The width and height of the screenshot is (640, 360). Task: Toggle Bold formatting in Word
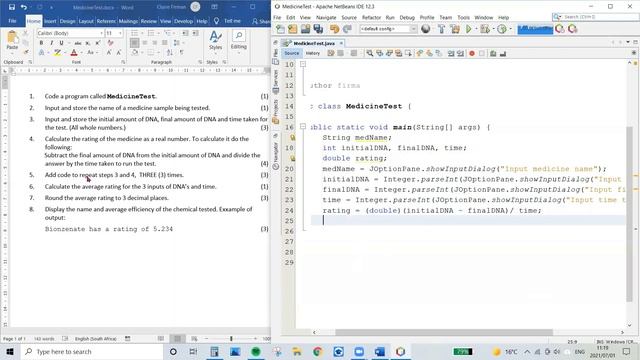[x=41, y=43]
